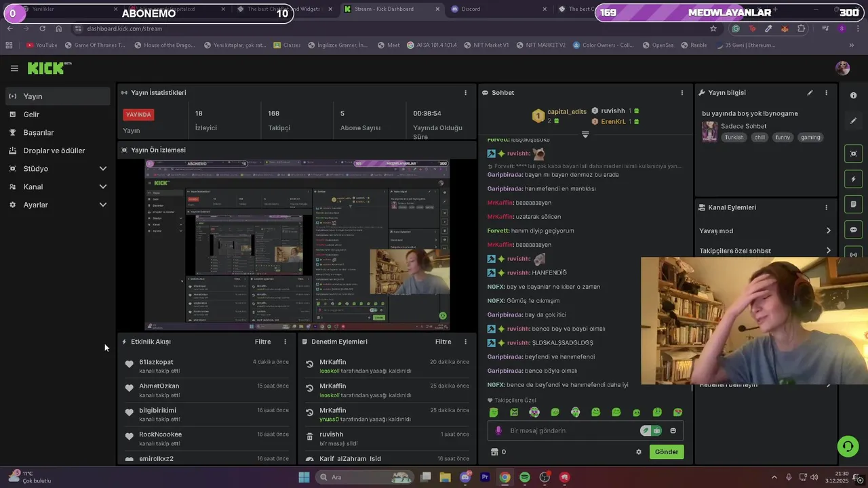Toggle the lightning bolt widget in sidebar
Viewport: 868px width, 488px height.
[x=854, y=179]
